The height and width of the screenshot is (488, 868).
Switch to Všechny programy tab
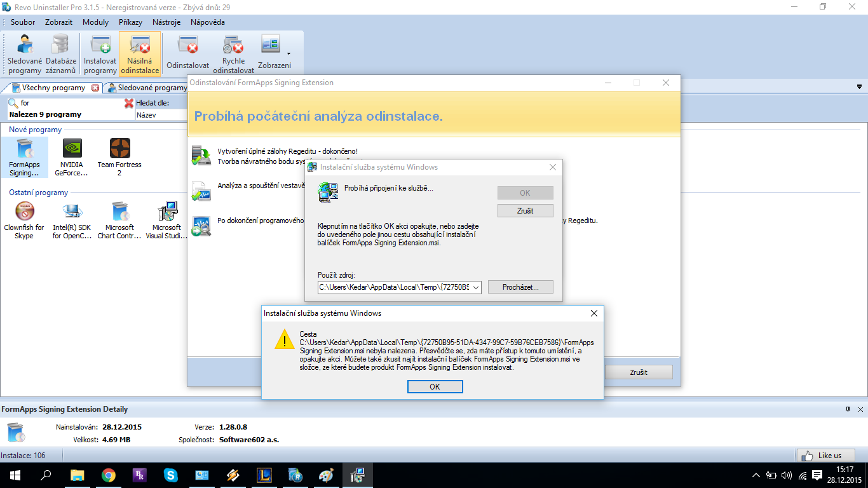53,88
